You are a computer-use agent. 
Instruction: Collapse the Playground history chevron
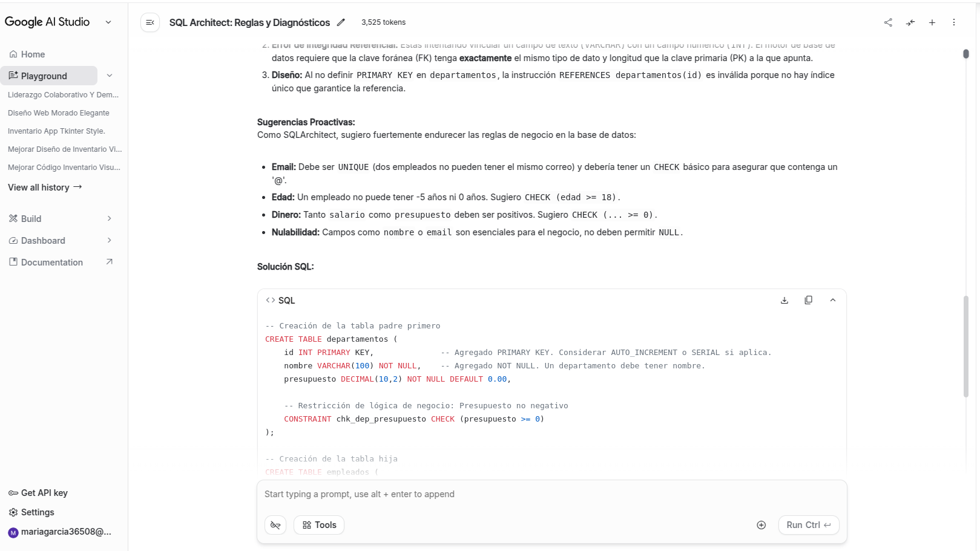110,76
